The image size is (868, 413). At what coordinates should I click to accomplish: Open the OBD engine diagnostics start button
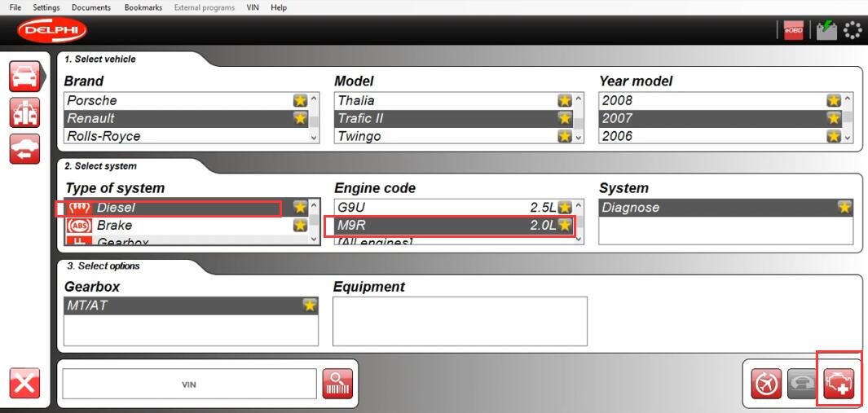click(x=839, y=384)
